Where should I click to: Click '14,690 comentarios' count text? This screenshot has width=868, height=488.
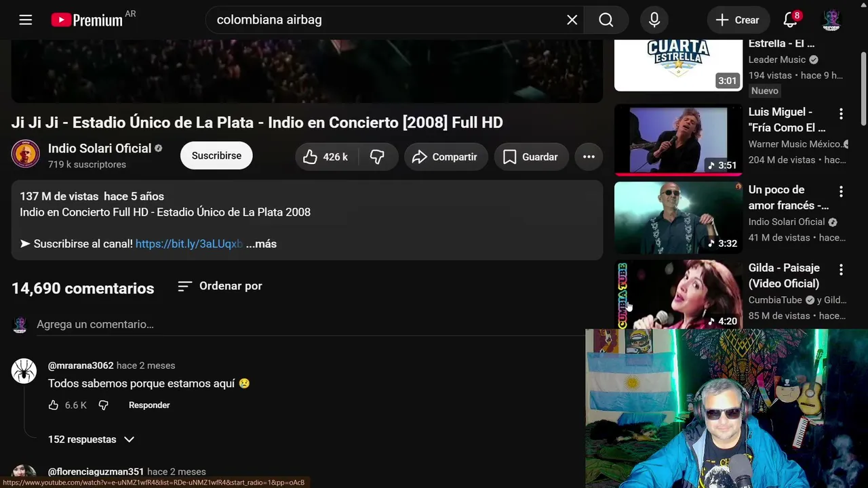click(83, 288)
